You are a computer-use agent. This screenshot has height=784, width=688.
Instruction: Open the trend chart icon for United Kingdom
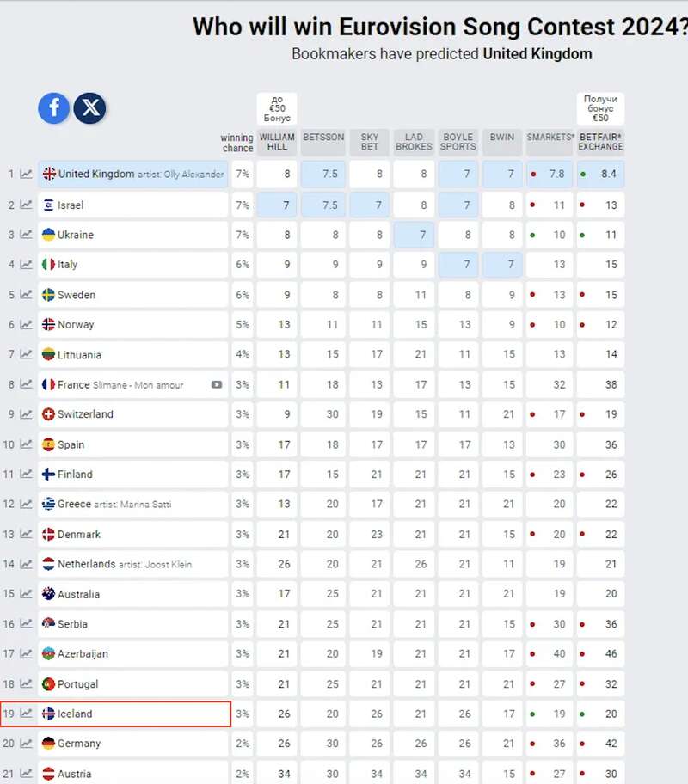tap(27, 174)
